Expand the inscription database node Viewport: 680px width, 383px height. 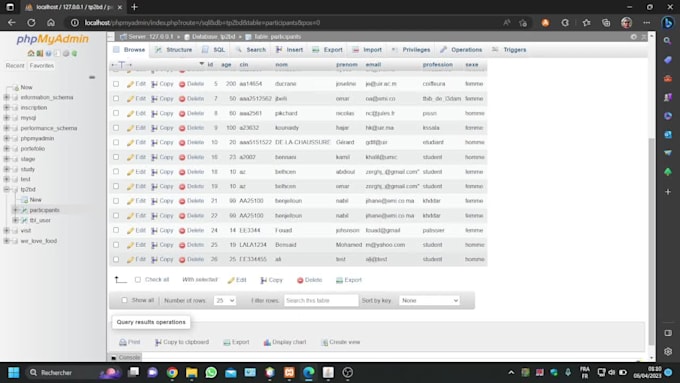click(7, 108)
